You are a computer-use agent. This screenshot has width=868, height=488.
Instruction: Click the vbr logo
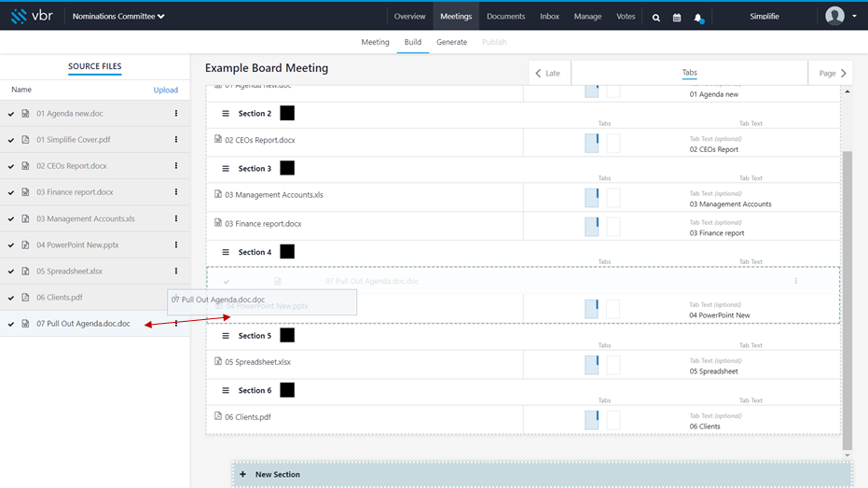coord(32,16)
